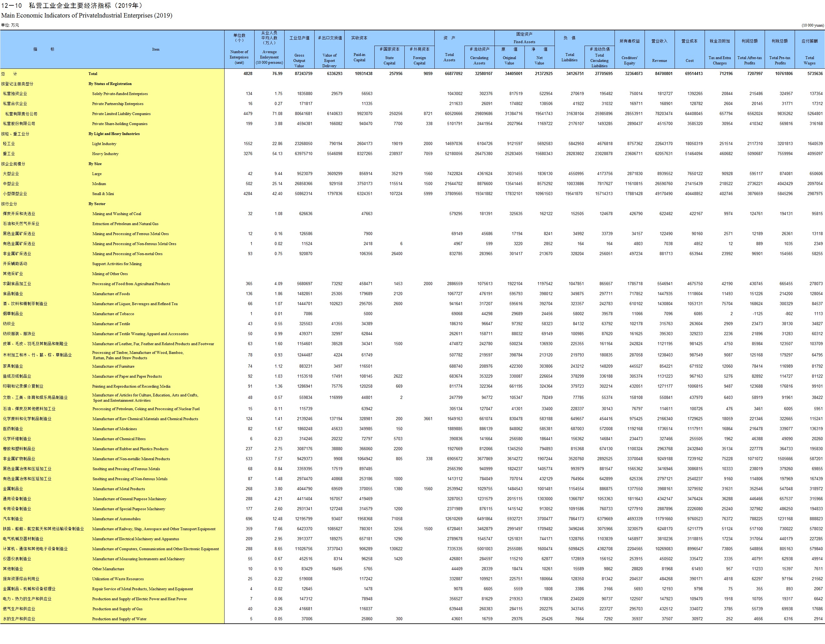Select the total wages value '5735636'
This screenshot has width=825, height=644.
point(815,74)
